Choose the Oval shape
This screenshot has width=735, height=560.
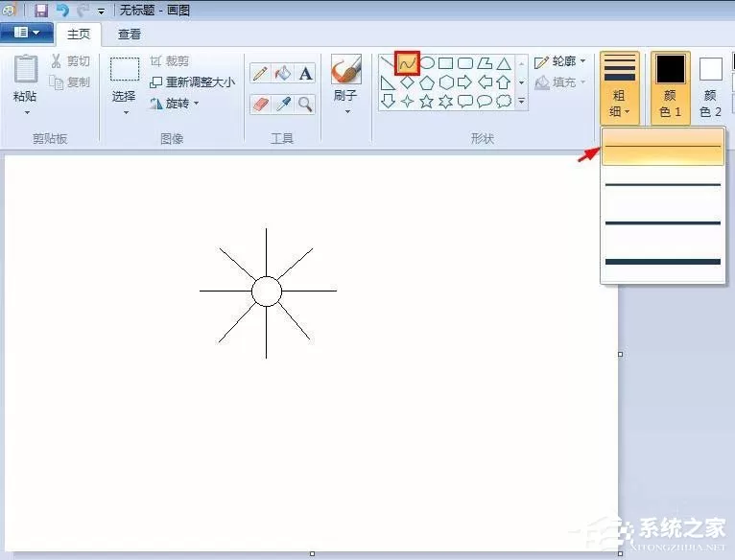point(427,62)
